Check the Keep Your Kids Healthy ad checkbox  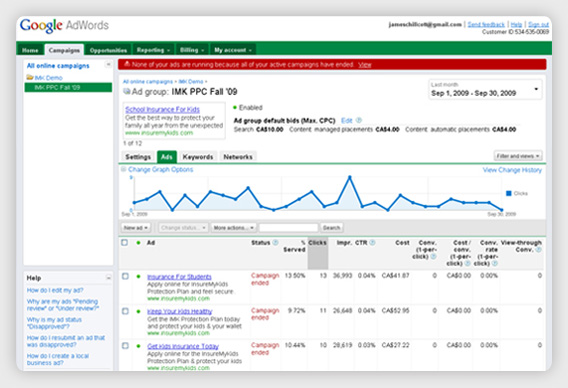click(x=125, y=311)
